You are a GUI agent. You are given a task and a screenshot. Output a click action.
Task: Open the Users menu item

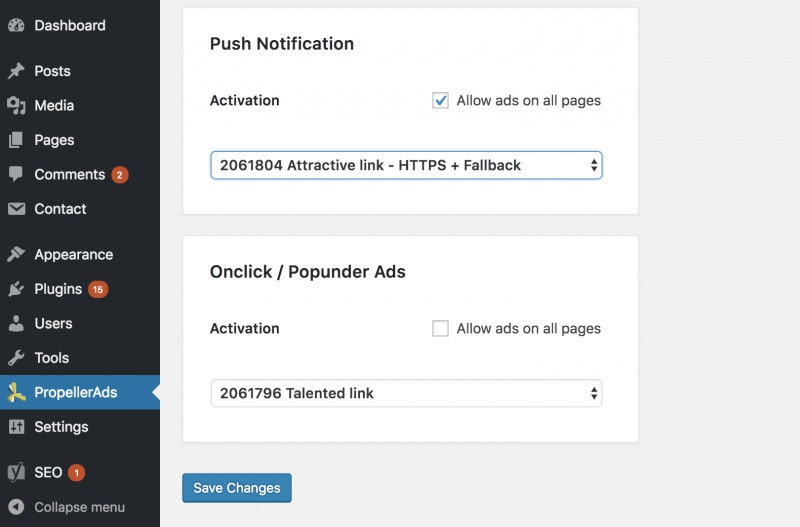pos(53,323)
